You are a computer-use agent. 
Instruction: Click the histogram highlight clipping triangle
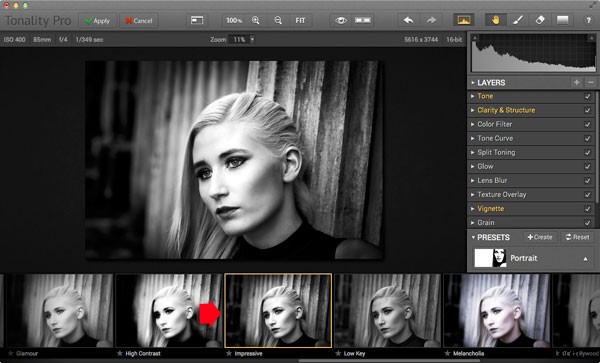[x=592, y=38]
